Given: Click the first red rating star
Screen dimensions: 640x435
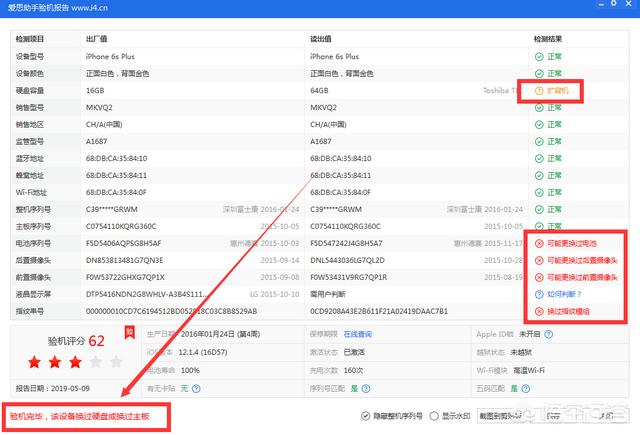Looking at the screenshot, I should pos(34,362).
